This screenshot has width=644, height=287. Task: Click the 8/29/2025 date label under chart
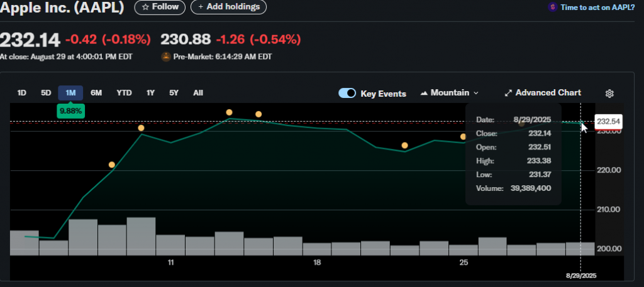pyautogui.click(x=581, y=276)
